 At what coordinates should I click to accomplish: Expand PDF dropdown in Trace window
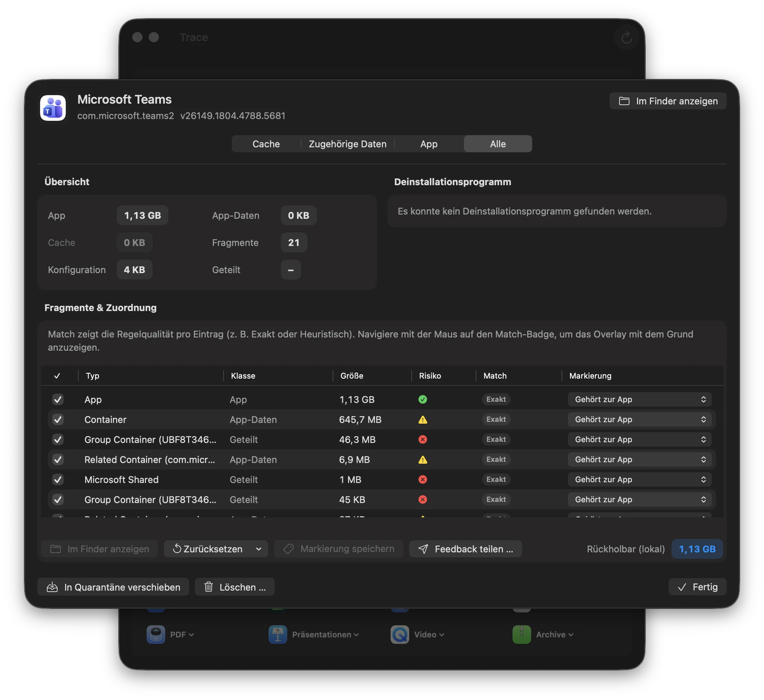(x=191, y=635)
